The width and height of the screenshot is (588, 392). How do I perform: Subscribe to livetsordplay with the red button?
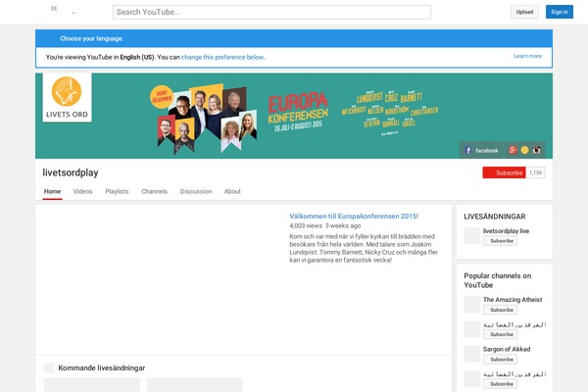point(504,172)
